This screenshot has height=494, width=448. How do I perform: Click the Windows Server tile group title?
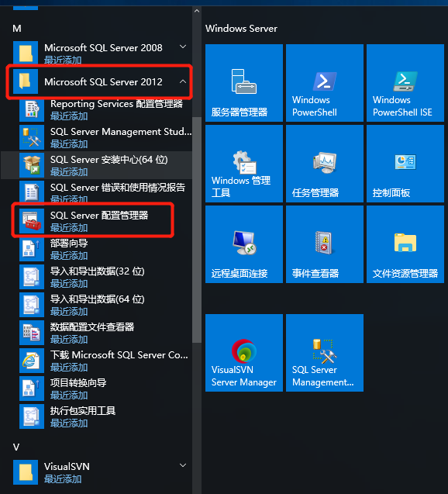pos(241,29)
